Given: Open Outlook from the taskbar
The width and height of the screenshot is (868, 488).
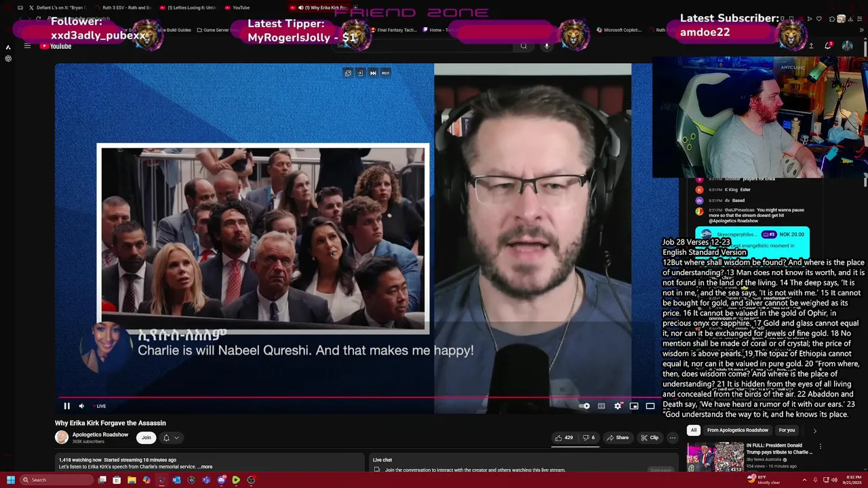Looking at the screenshot, I should (x=176, y=480).
